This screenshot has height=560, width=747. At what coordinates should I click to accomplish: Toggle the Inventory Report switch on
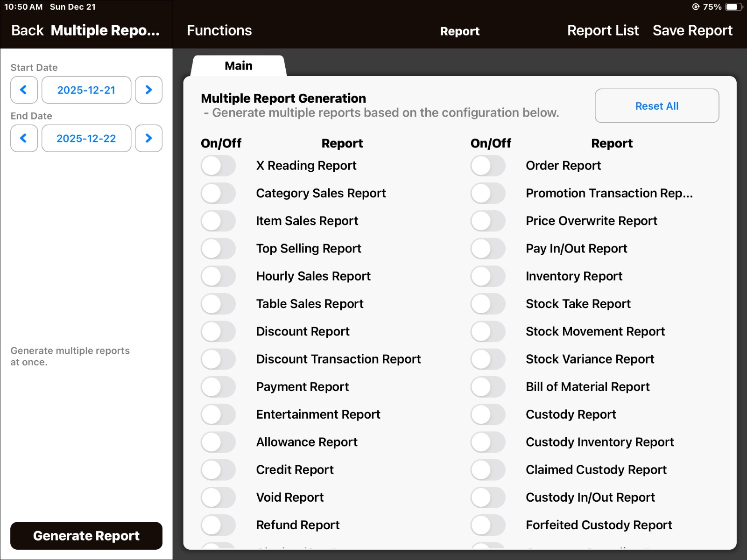tap(488, 276)
